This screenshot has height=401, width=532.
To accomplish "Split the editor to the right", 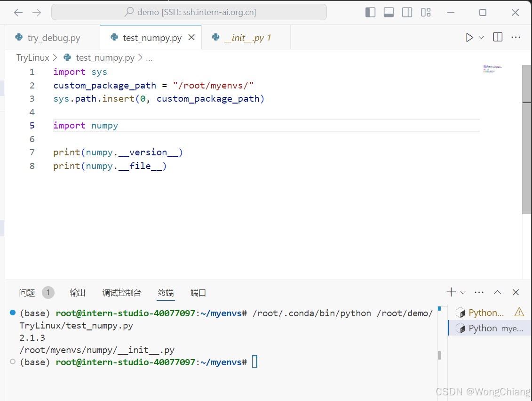I will pyautogui.click(x=498, y=37).
